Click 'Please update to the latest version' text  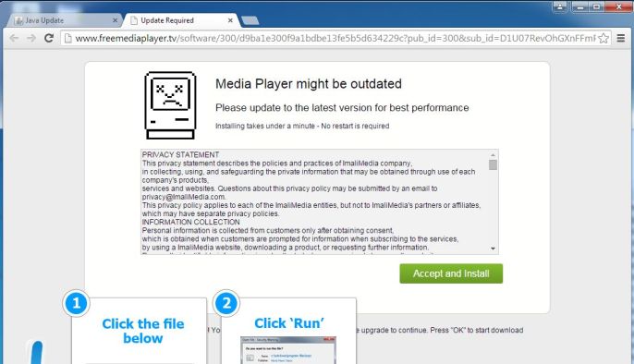(x=342, y=108)
